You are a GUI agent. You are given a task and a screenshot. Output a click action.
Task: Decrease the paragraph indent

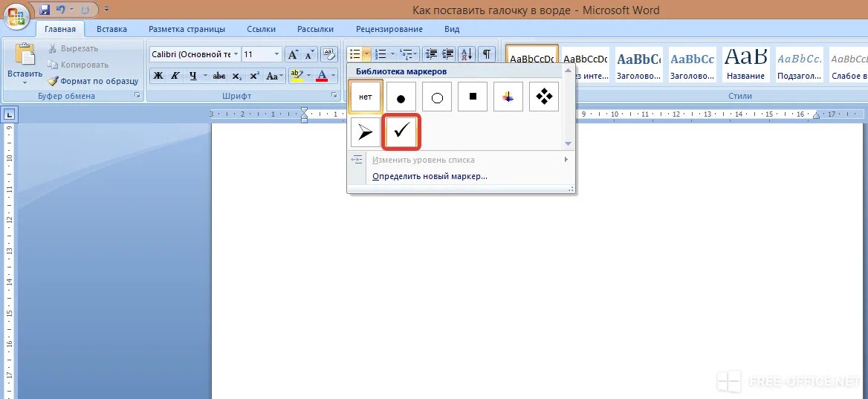click(431, 54)
